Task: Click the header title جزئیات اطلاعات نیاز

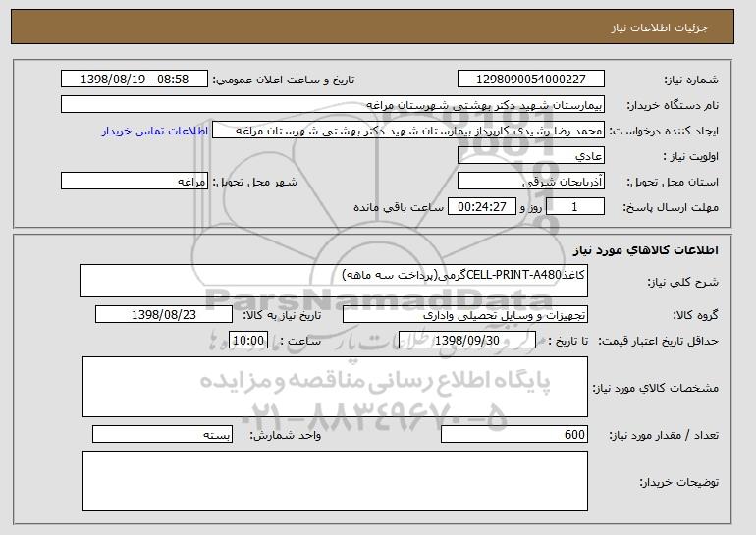Action: click(659, 27)
